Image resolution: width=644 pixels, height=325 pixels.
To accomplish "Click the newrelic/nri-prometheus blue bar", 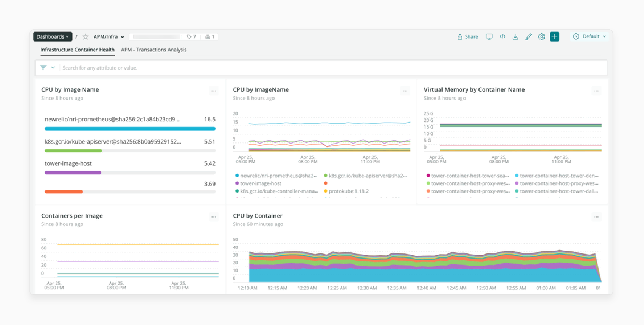I will point(130,129).
